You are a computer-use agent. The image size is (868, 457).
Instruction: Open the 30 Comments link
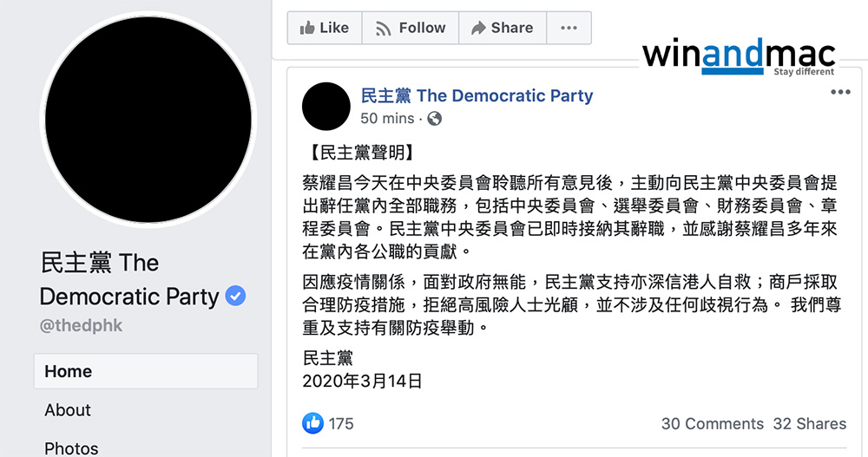pyautogui.click(x=712, y=423)
